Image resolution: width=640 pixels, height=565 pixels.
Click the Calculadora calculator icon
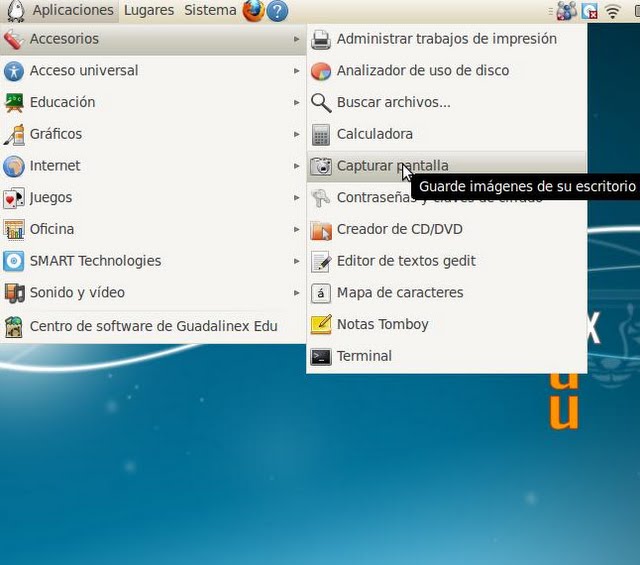[321, 135]
